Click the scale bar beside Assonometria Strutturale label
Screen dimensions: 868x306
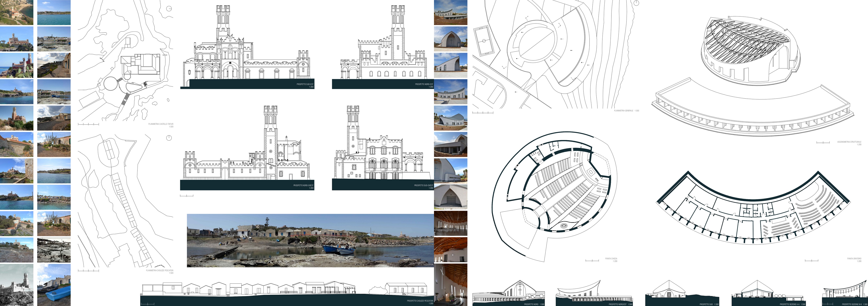pos(823,142)
